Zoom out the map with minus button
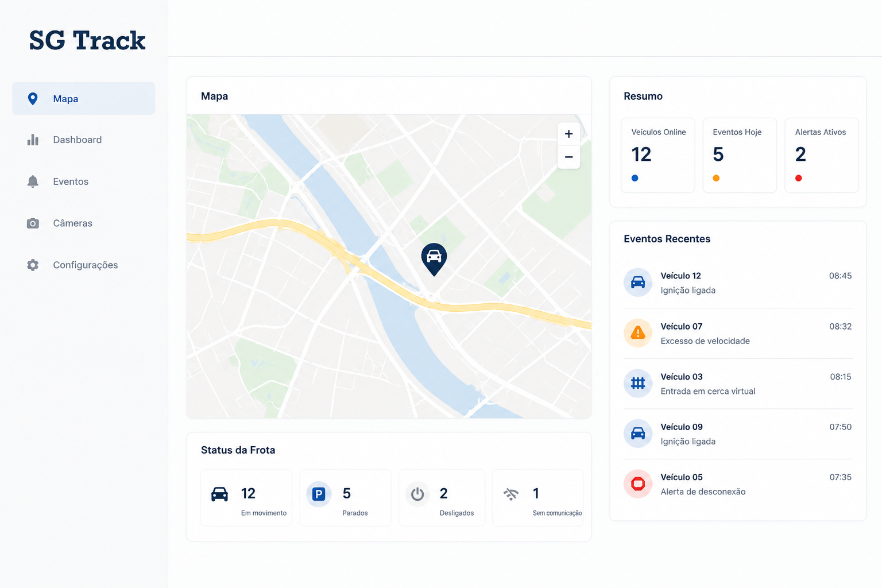 pyautogui.click(x=568, y=157)
